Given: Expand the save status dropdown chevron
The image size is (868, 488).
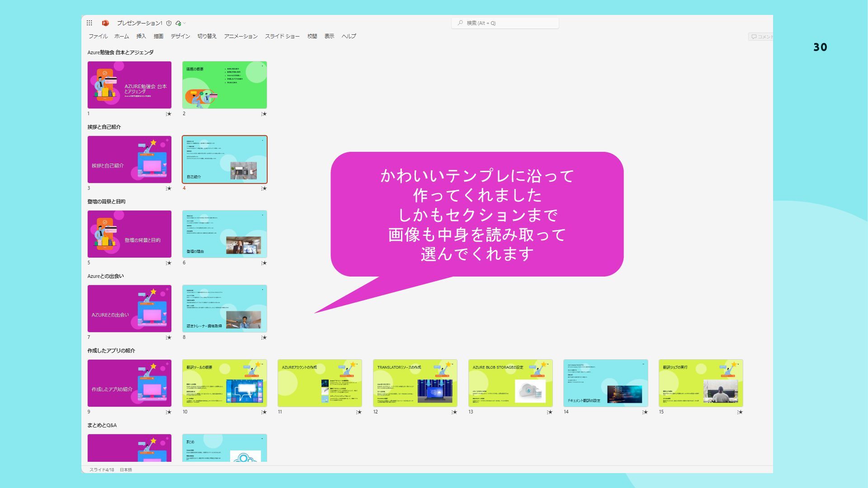Looking at the screenshot, I should tap(184, 23).
